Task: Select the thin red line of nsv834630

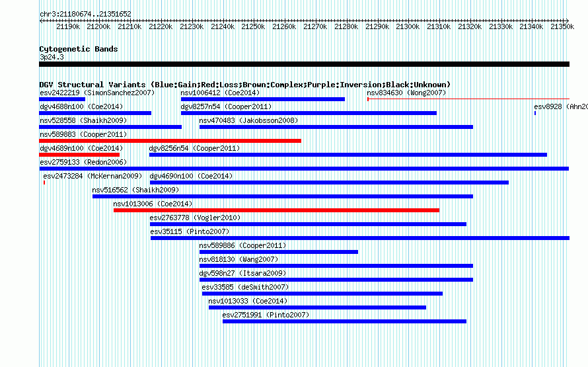Action: coord(468,99)
